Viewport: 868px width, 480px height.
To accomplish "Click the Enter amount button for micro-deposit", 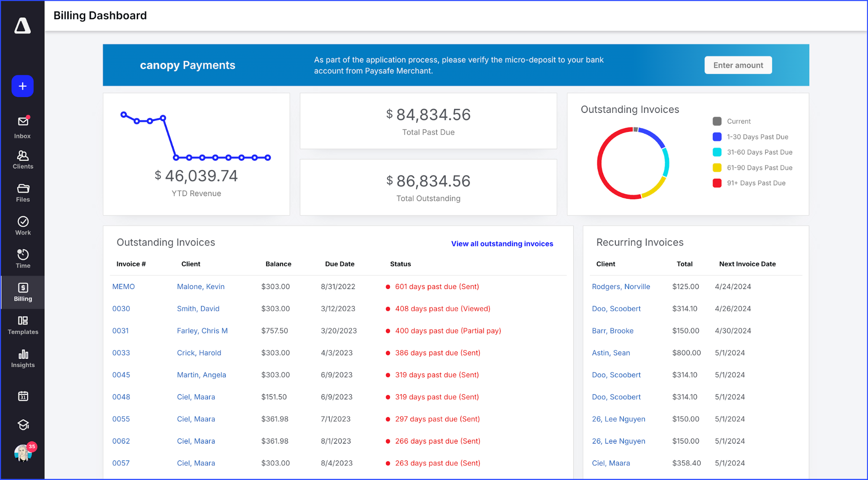I will coord(738,65).
